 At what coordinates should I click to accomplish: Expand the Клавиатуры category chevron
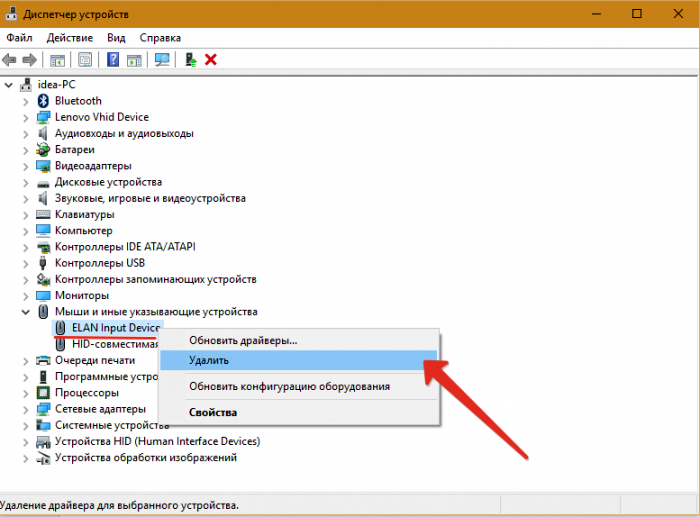coord(26,215)
